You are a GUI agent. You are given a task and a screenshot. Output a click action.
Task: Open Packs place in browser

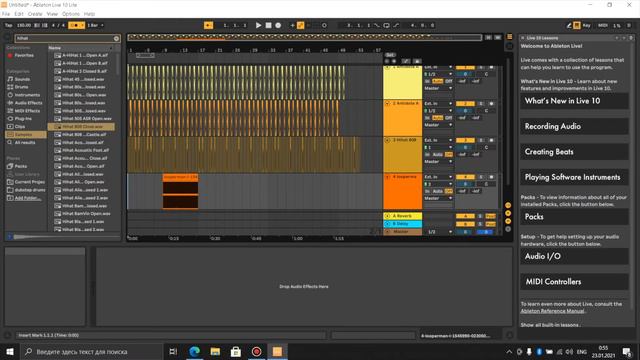(x=20, y=166)
